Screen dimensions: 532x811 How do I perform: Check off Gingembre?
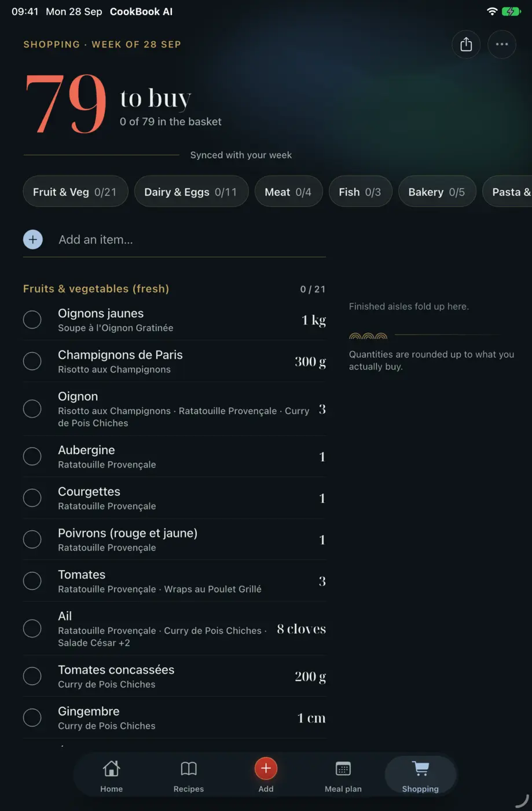pos(32,718)
